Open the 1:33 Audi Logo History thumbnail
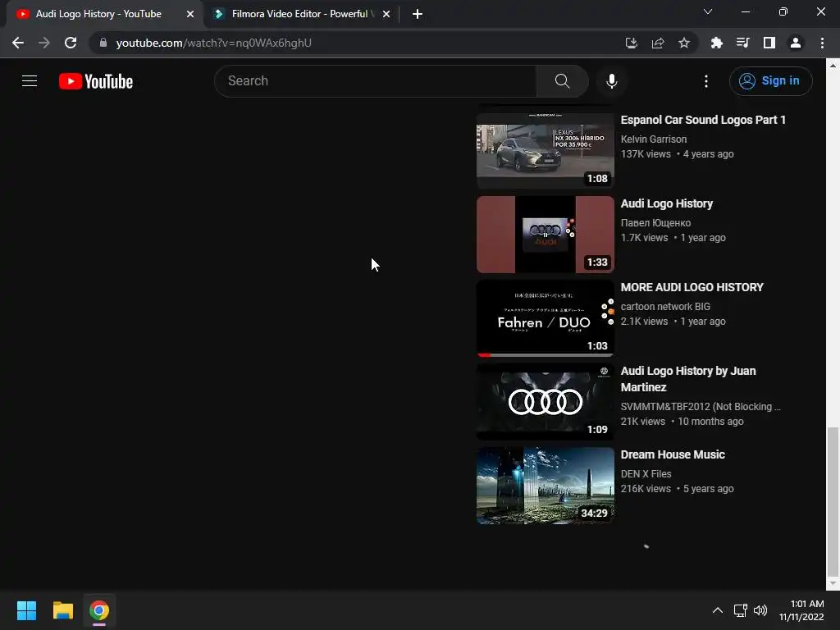This screenshot has width=840, height=630. point(546,235)
